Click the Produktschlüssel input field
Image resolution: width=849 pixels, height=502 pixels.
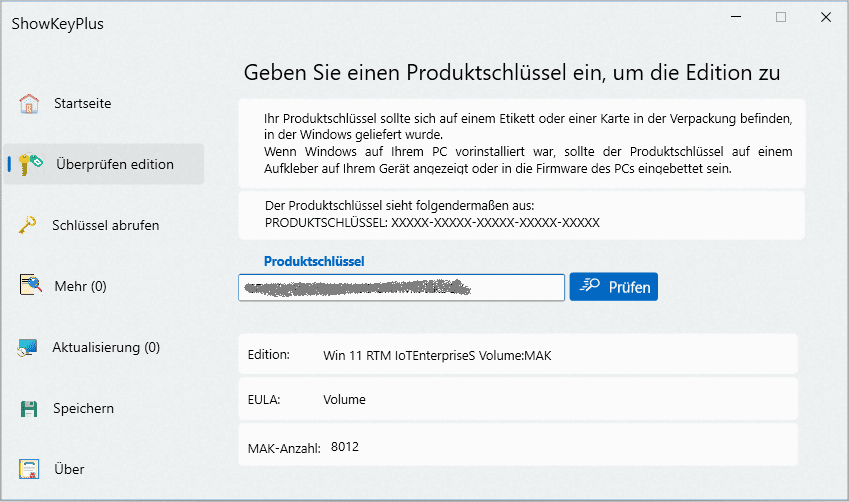[x=401, y=288]
